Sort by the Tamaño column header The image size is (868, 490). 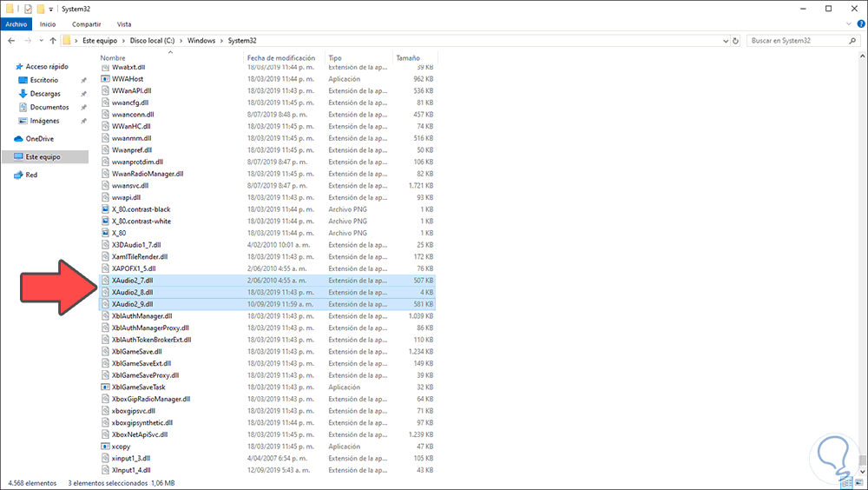[408, 57]
